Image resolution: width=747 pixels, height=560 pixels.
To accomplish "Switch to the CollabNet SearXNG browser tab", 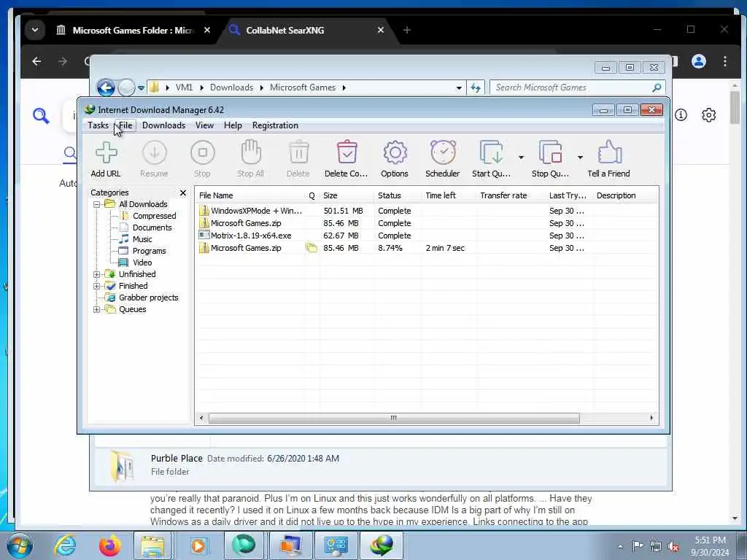I will pyautogui.click(x=304, y=30).
